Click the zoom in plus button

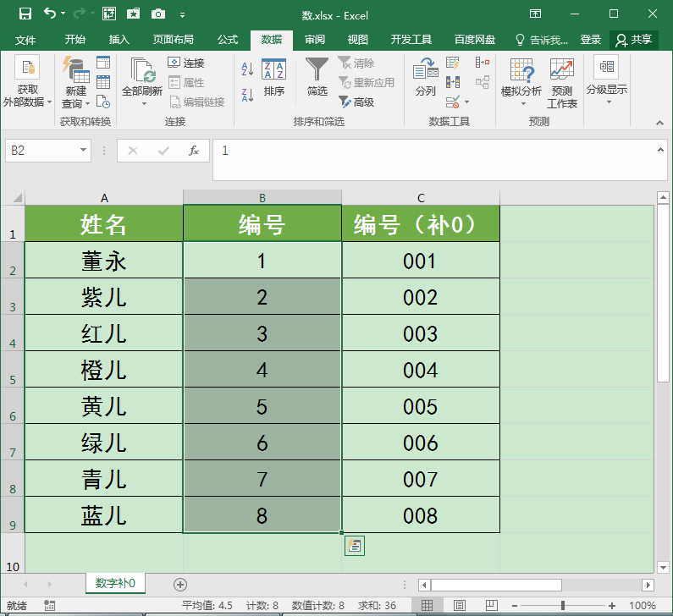pos(612,605)
